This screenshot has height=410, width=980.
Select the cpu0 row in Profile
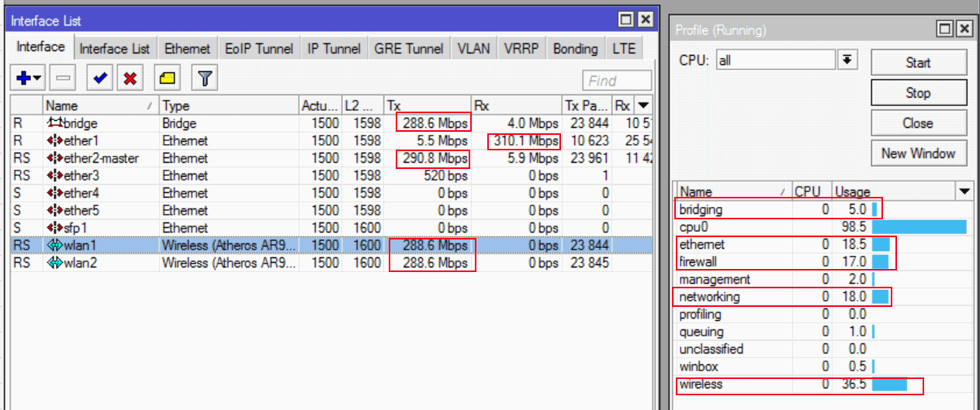824,226
